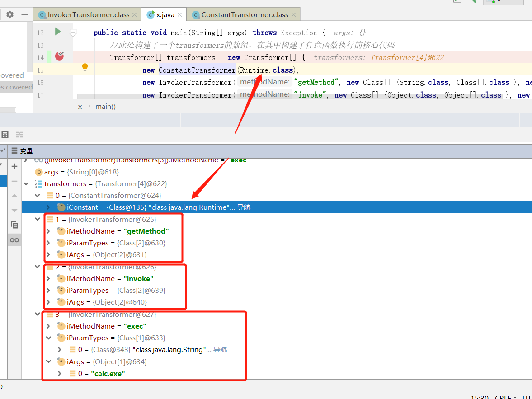Click the parameter icon beside args
Screen dimensions: 532x399
coord(39,172)
